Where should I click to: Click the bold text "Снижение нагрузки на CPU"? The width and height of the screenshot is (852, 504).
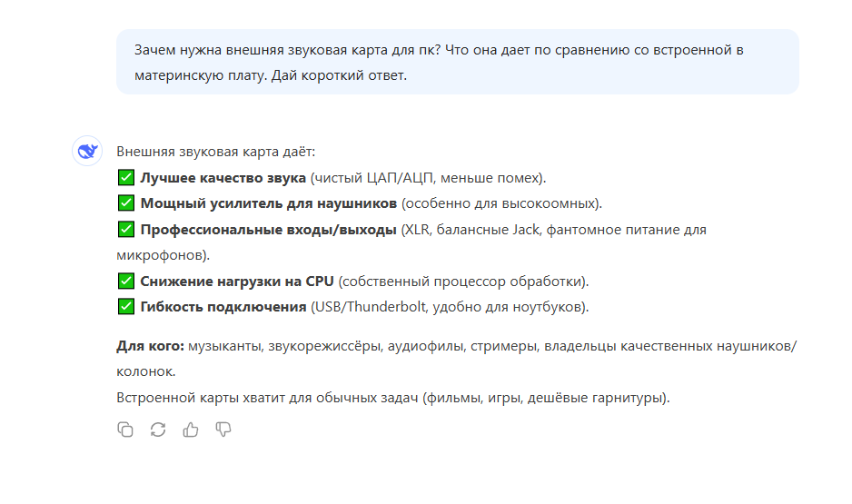(x=237, y=282)
